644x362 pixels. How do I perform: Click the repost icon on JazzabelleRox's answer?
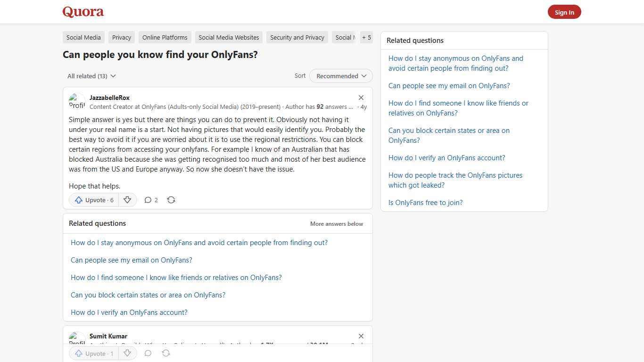pos(171,200)
